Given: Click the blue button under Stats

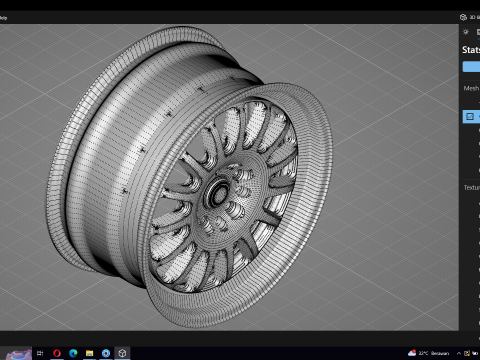Looking at the screenshot, I should point(471,67).
